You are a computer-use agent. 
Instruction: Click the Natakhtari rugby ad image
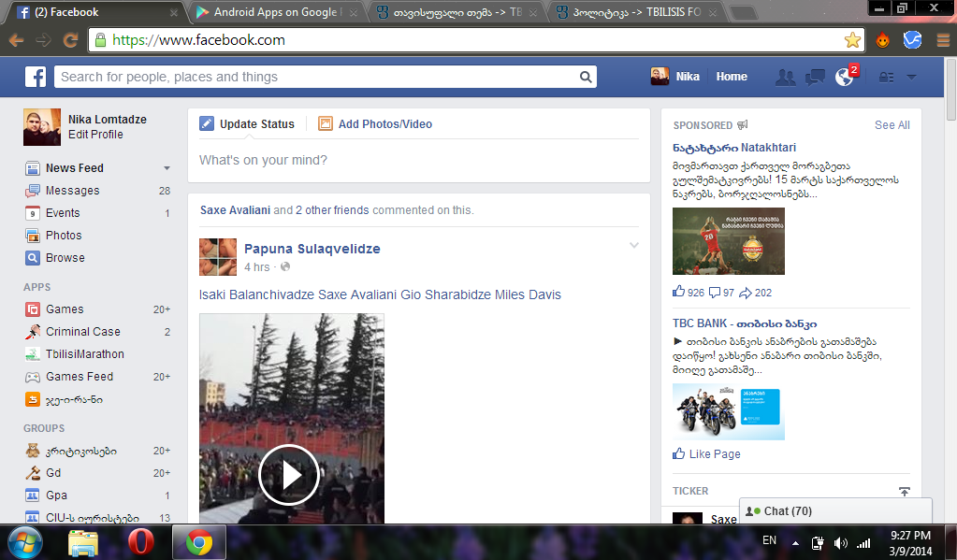point(728,241)
